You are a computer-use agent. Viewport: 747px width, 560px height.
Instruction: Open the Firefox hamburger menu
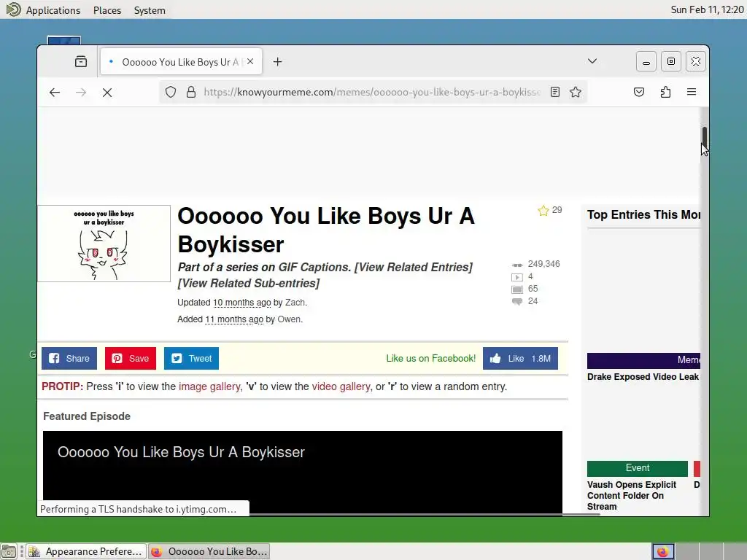coord(692,92)
